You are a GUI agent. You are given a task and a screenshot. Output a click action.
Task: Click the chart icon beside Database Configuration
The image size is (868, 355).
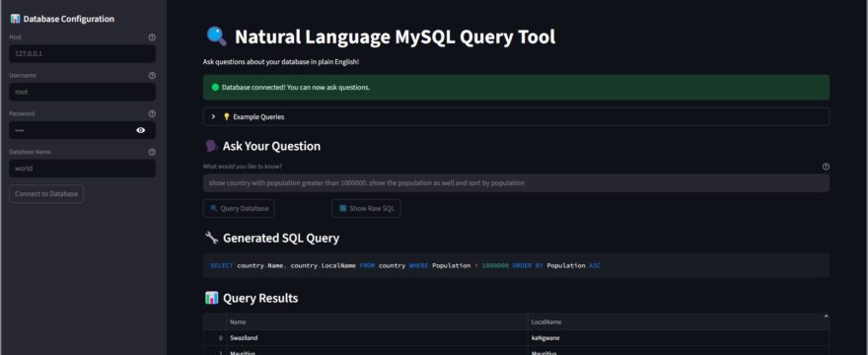pyautogui.click(x=15, y=19)
